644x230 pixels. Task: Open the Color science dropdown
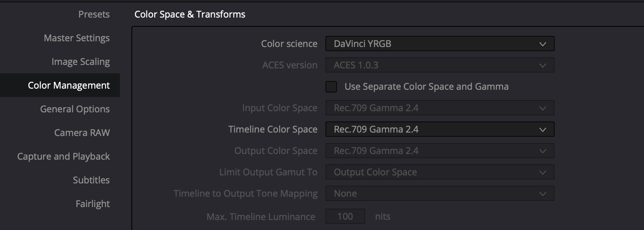tap(440, 44)
